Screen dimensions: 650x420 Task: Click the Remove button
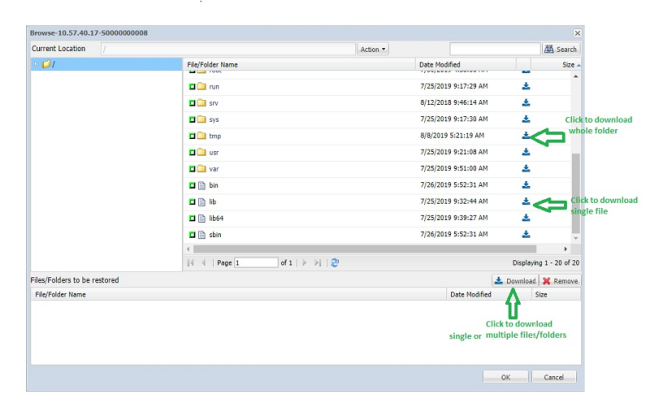point(560,281)
